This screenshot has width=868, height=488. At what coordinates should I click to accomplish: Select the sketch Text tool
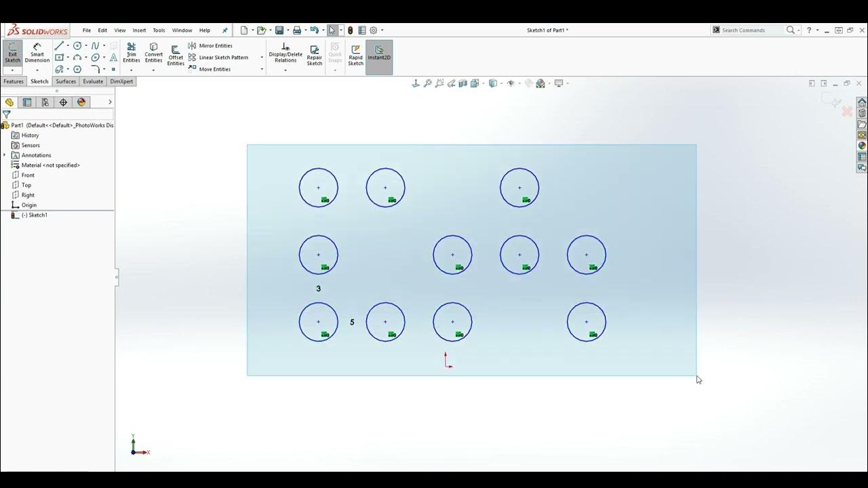click(x=113, y=58)
